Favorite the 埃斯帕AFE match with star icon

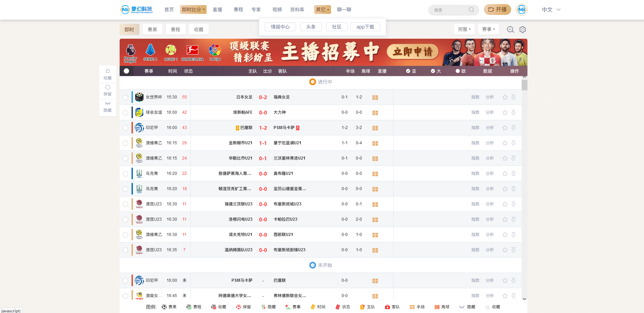point(505,112)
